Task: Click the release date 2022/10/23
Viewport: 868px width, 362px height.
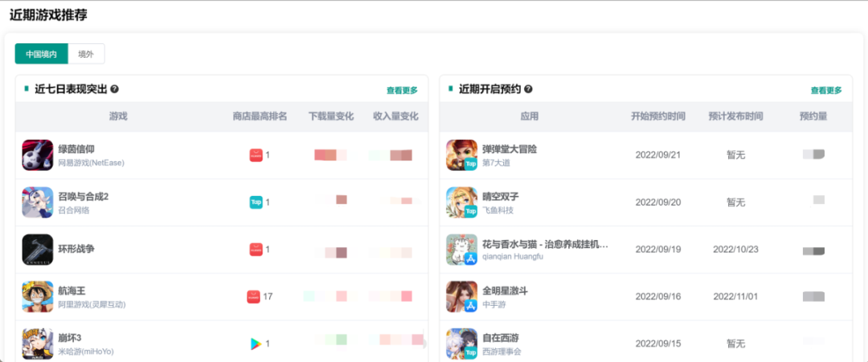Action: point(735,250)
